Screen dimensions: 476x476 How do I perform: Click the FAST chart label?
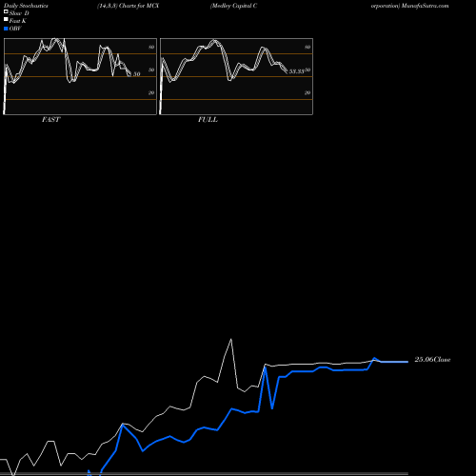pyautogui.click(x=50, y=120)
